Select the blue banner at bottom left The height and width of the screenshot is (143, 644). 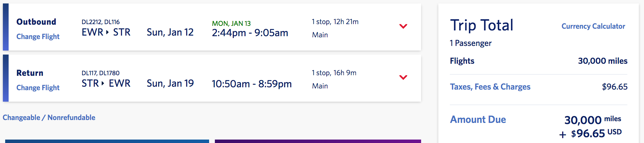tap(107, 141)
